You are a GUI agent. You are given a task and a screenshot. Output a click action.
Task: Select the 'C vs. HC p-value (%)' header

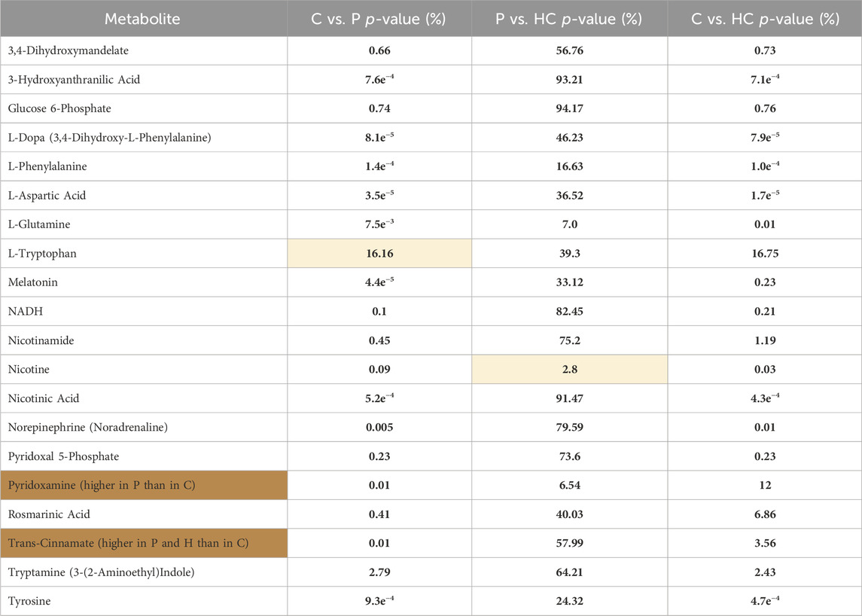(x=765, y=19)
